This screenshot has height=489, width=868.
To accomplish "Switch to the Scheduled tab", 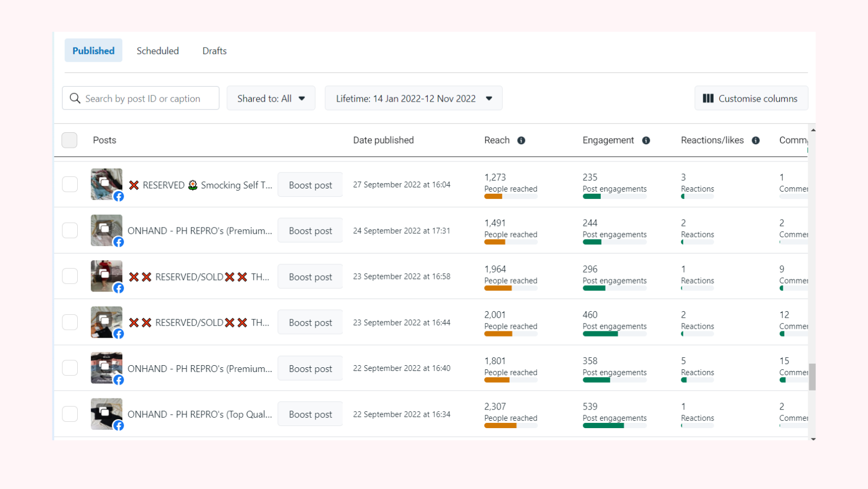I will pos(158,51).
